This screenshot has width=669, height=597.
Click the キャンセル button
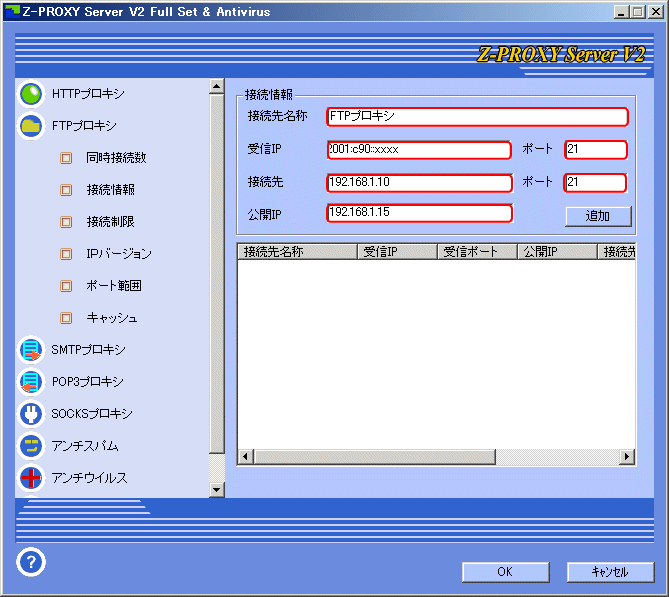pyautogui.click(x=610, y=572)
